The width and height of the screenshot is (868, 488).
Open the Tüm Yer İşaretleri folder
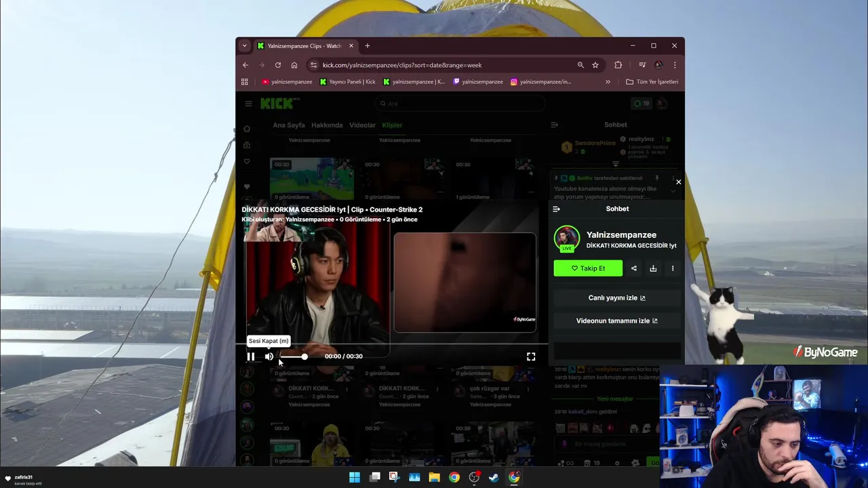[x=652, y=82]
